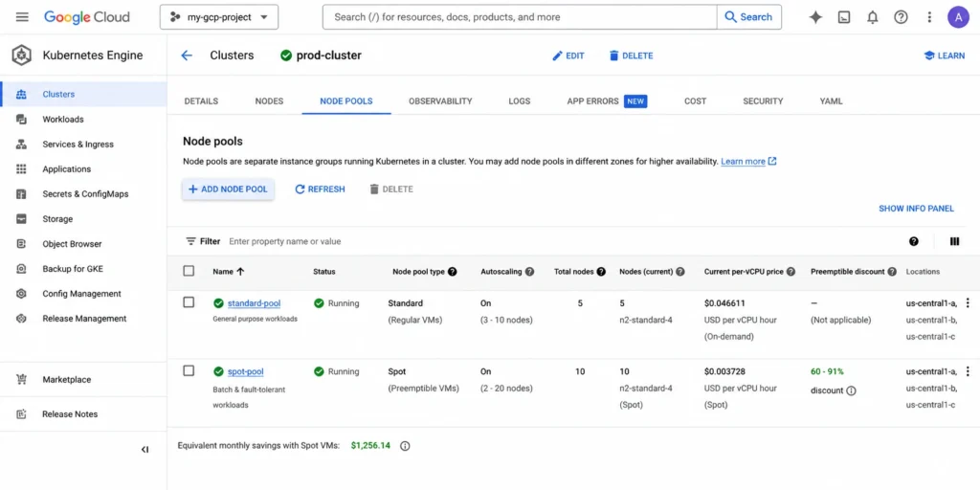Click the Clusters breadcrumb title
This screenshot has height=490, width=980.
click(232, 56)
